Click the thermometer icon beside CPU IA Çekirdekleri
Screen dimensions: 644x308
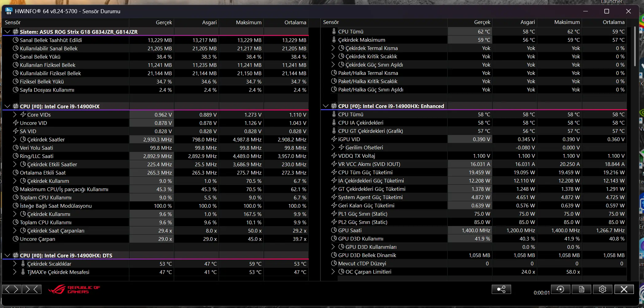[334, 123]
